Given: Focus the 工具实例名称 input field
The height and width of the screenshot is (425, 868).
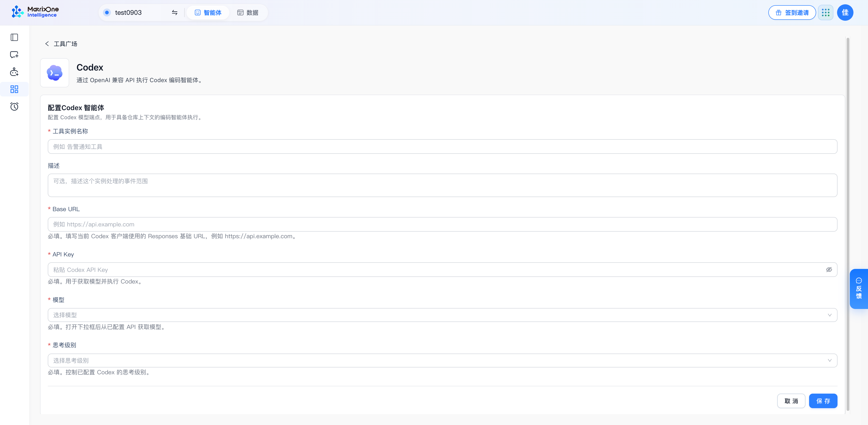Looking at the screenshot, I should 442,147.
